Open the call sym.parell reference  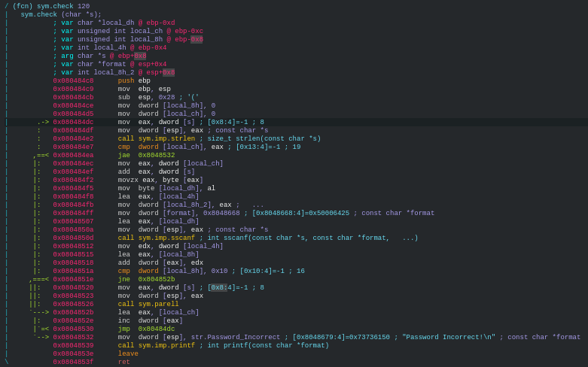coord(148,304)
